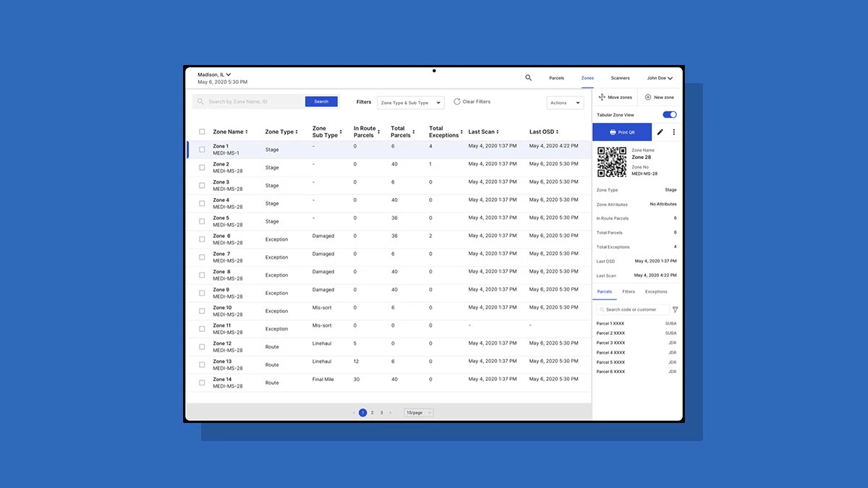Screen dimensions: 868x488
Task: Go to previous page arrow
Action: click(x=354, y=413)
